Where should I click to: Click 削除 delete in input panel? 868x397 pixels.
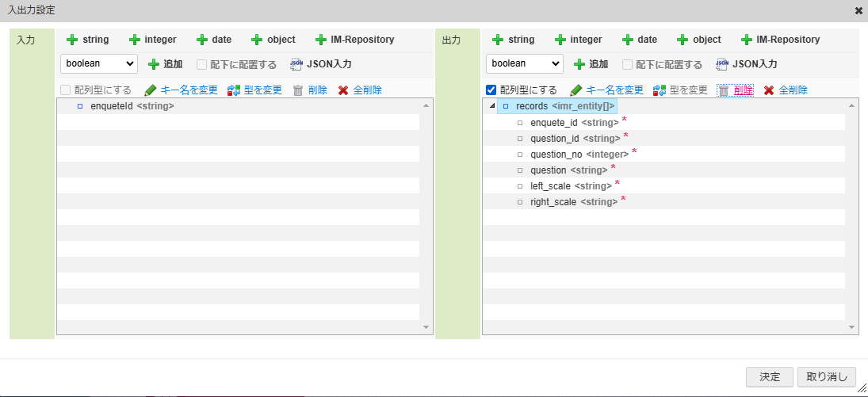(310, 90)
